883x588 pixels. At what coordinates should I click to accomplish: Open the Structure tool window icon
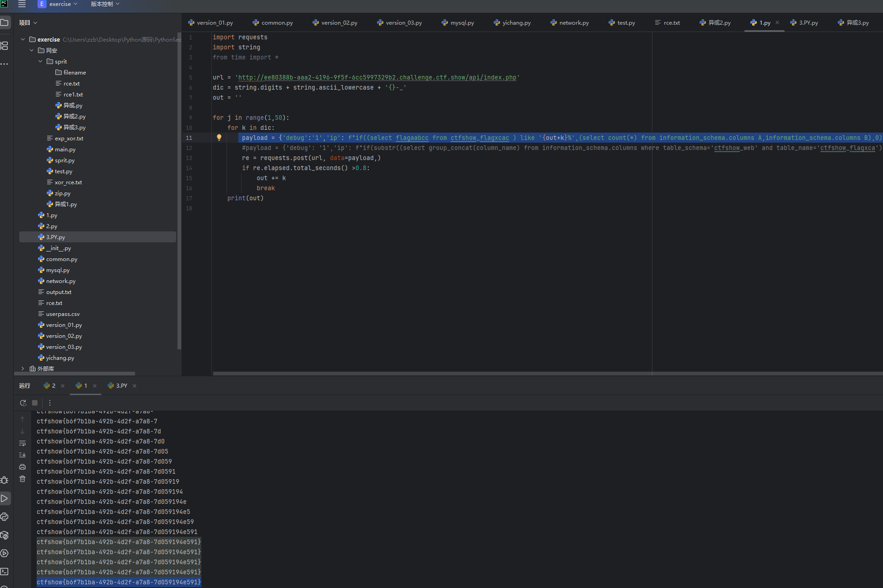(5, 46)
